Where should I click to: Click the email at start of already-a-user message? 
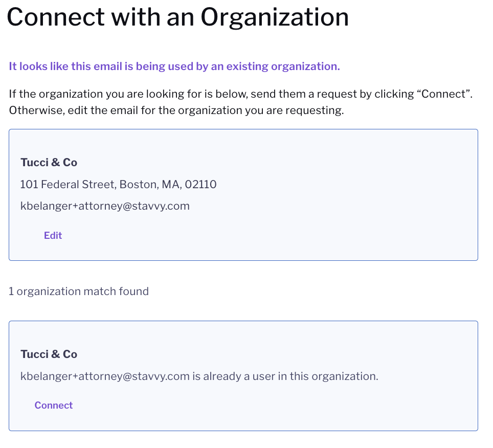click(105, 376)
